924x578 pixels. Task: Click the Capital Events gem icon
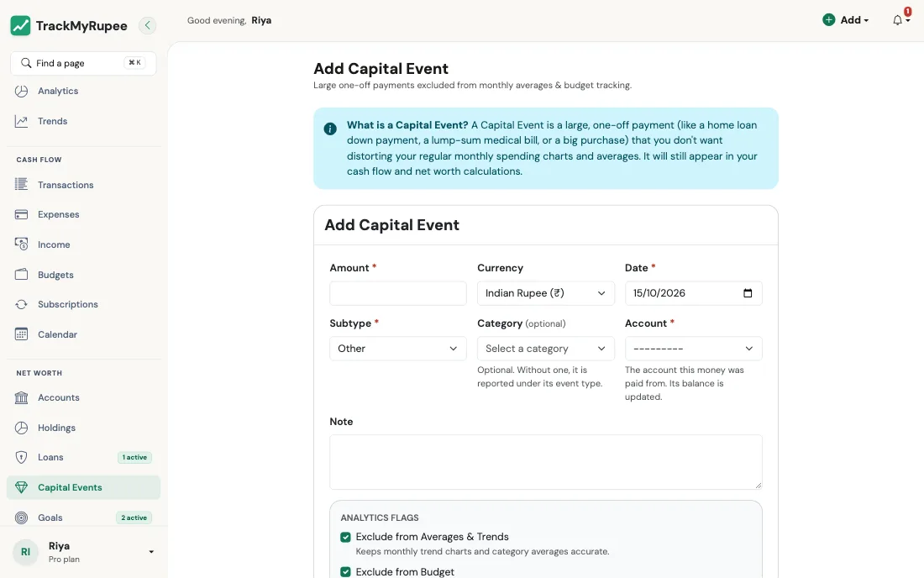click(x=21, y=487)
